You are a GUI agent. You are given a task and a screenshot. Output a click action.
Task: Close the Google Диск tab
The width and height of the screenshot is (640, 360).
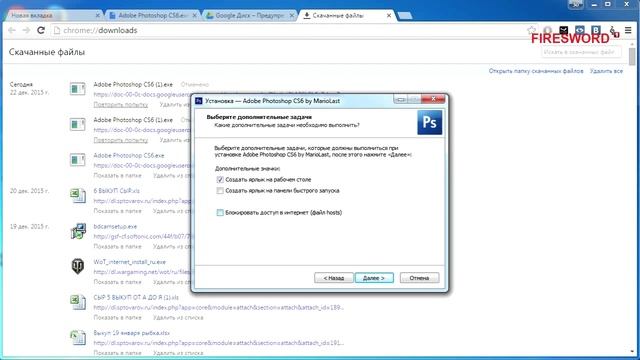coord(291,16)
